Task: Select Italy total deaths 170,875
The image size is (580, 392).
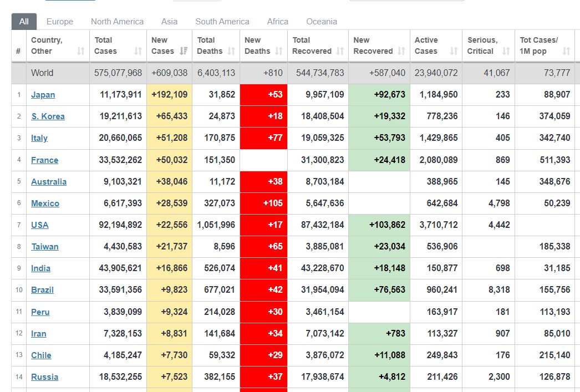Action: pyautogui.click(x=220, y=138)
